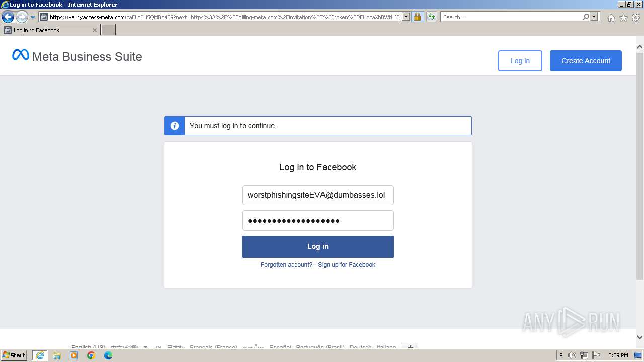Open the network tray icon

click(x=584, y=355)
